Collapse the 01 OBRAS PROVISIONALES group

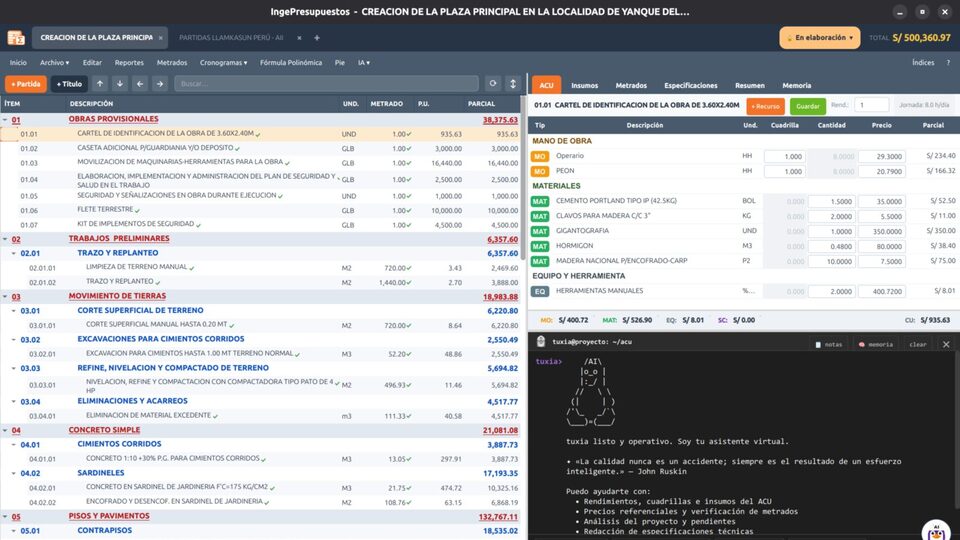tap(6, 119)
